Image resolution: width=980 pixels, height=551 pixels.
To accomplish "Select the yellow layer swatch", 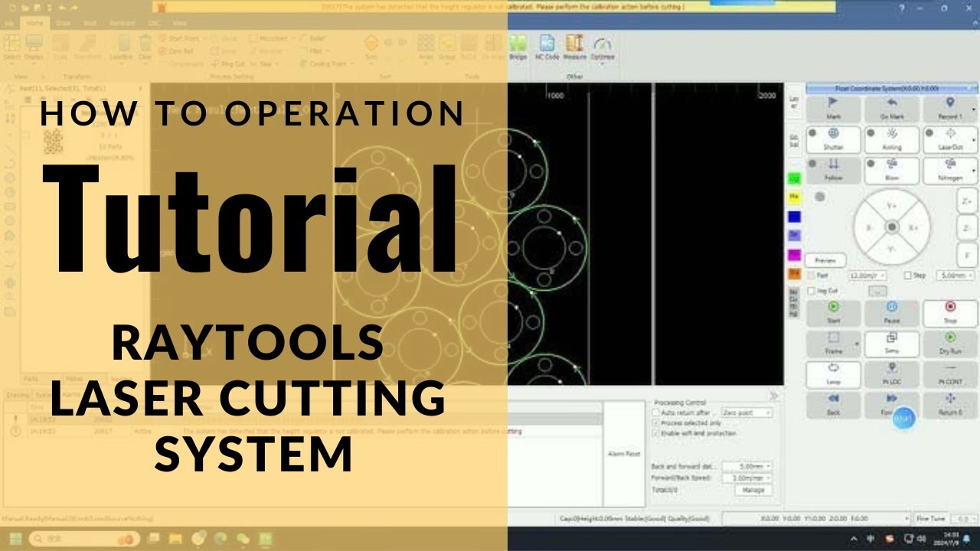I will 794,197.
